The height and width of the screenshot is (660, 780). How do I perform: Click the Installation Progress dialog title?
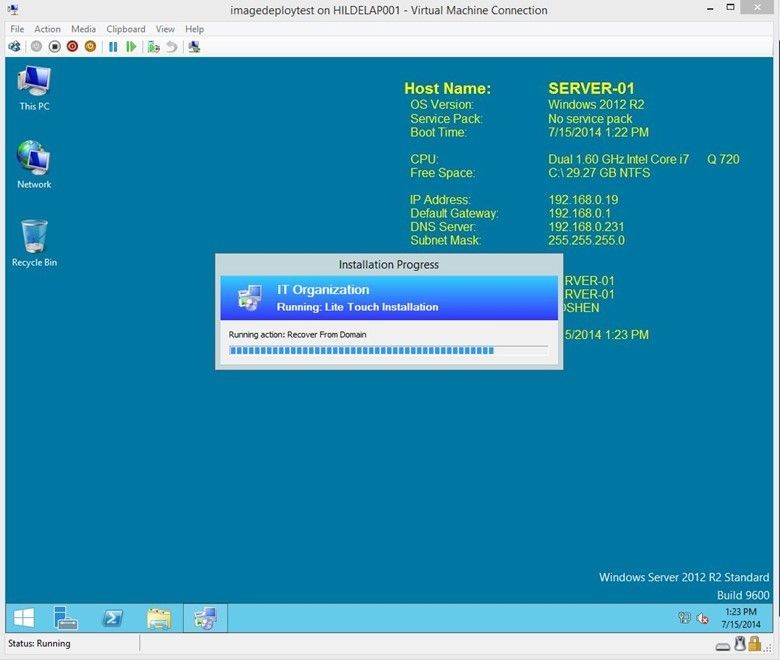(x=389, y=265)
